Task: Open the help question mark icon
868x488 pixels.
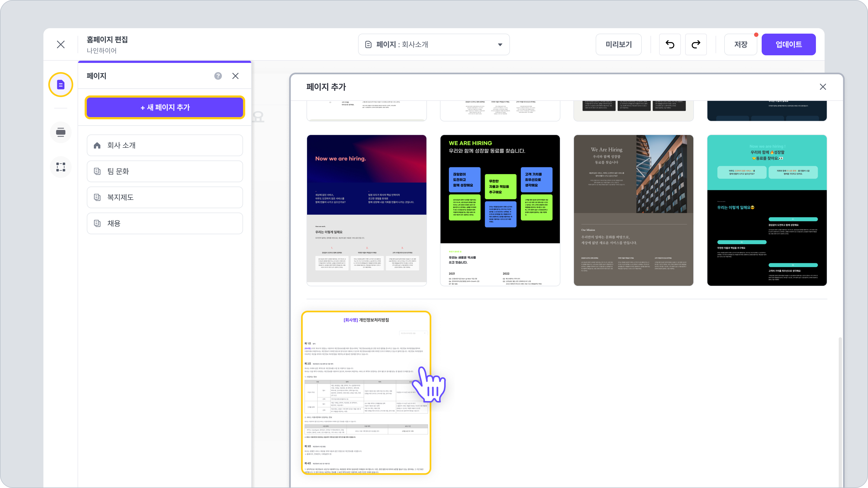Action: pyautogui.click(x=218, y=76)
